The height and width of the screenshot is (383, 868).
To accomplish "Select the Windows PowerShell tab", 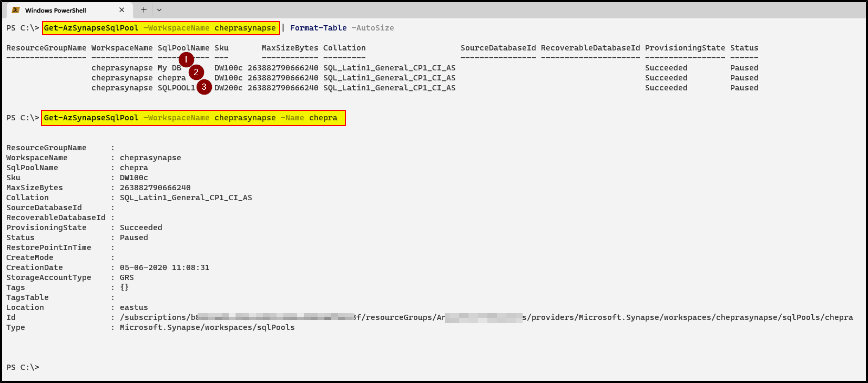I will 68,10.
